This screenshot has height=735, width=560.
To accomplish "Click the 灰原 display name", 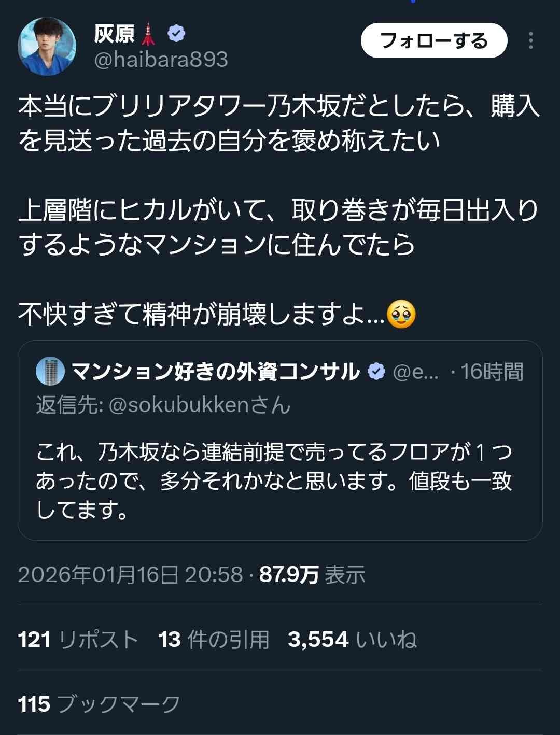I will pyautogui.click(x=114, y=34).
